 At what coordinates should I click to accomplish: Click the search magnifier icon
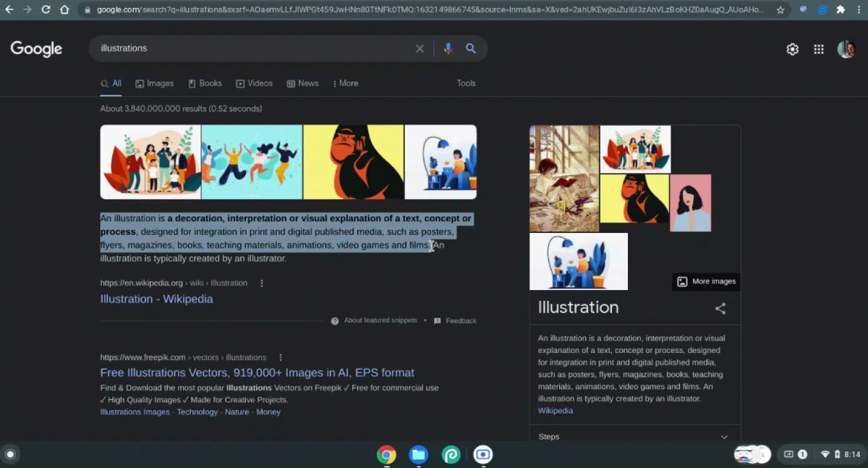[471, 48]
